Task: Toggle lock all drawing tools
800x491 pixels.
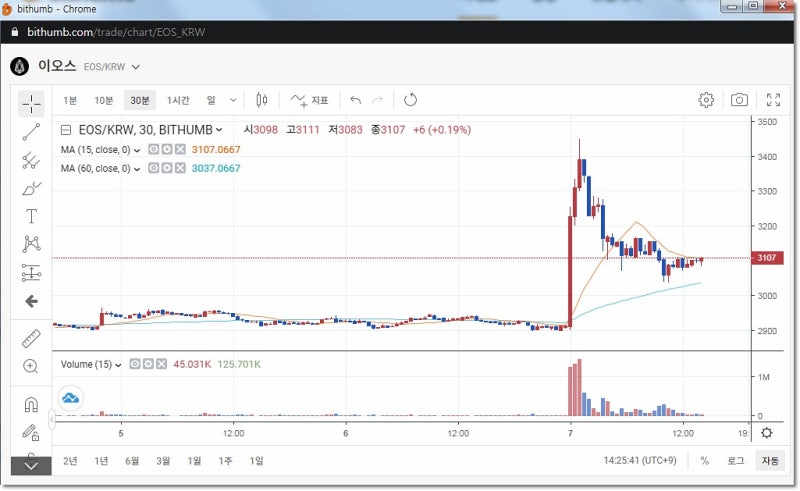Action: click(31, 433)
